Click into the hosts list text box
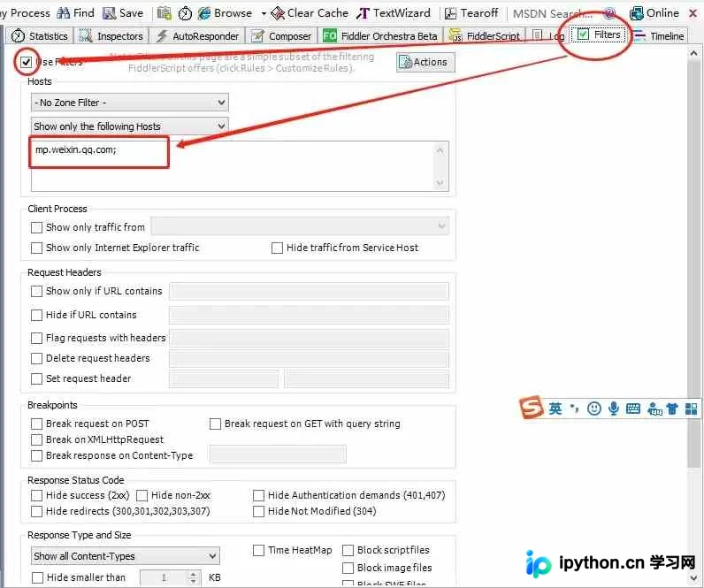704x588 pixels. [240, 165]
